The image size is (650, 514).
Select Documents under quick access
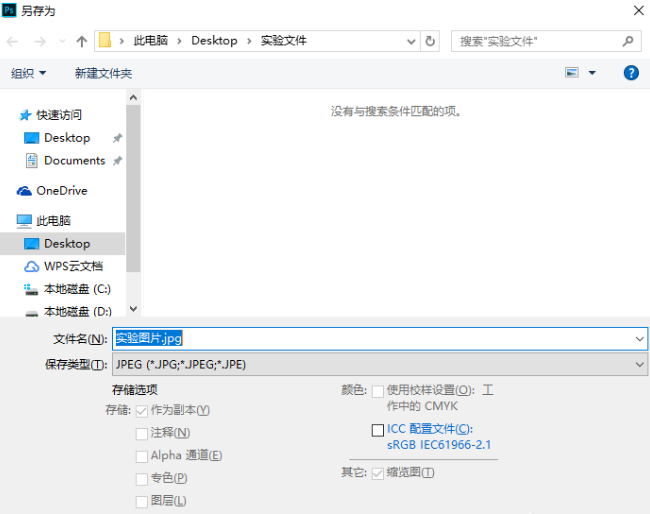click(x=75, y=160)
